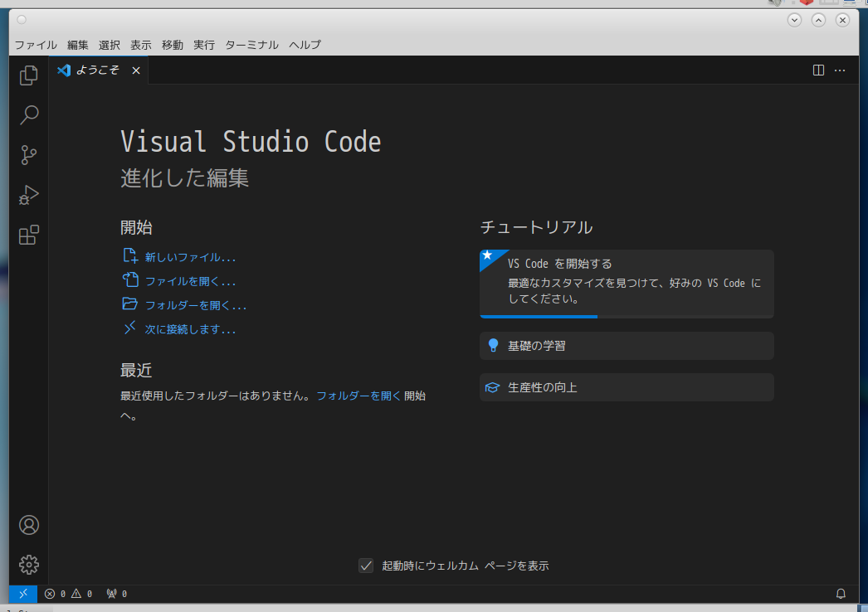Image resolution: width=868 pixels, height=612 pixels.
Task: Open the VS Code を開始する tutorial card
Action: (x=627, y=284)
